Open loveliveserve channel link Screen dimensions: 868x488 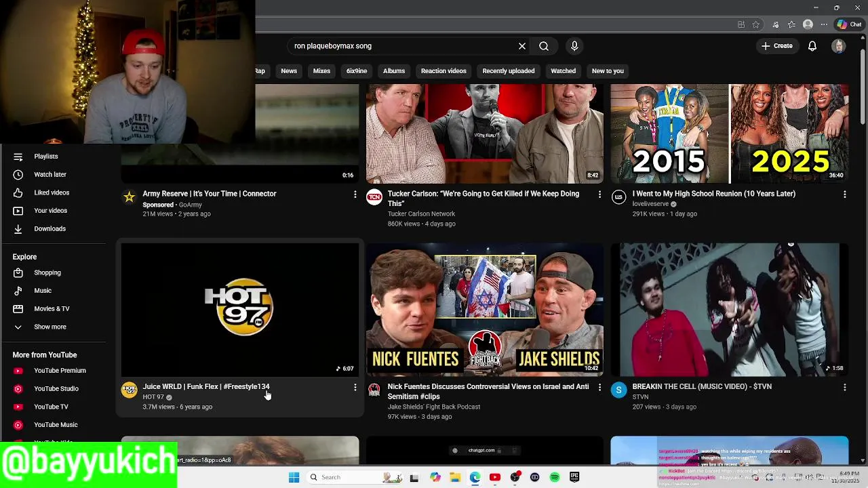coord(651,204)
